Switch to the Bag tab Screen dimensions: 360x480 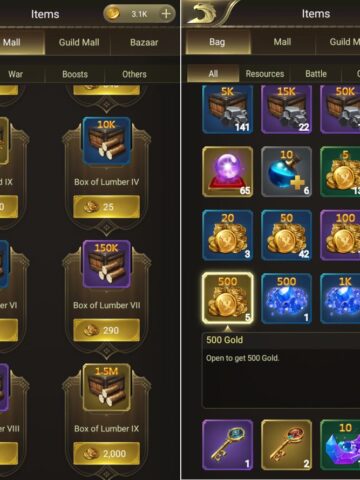point(217,42)
